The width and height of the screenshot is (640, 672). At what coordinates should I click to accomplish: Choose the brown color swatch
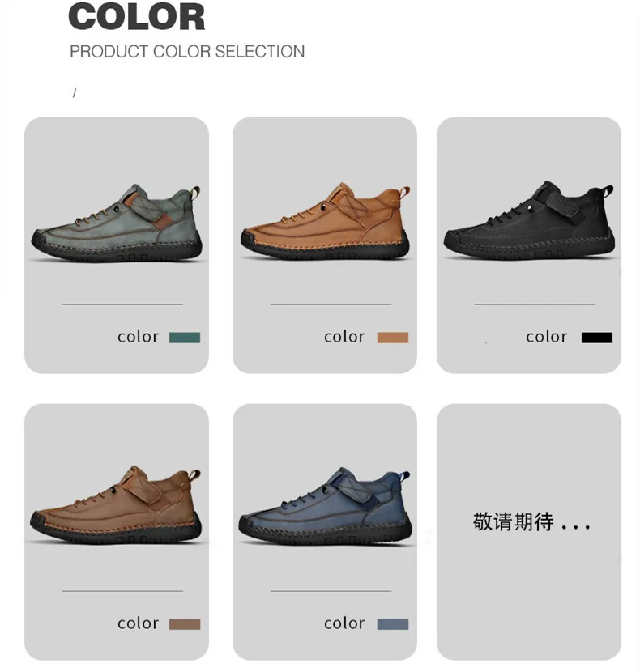coord(185,624)
